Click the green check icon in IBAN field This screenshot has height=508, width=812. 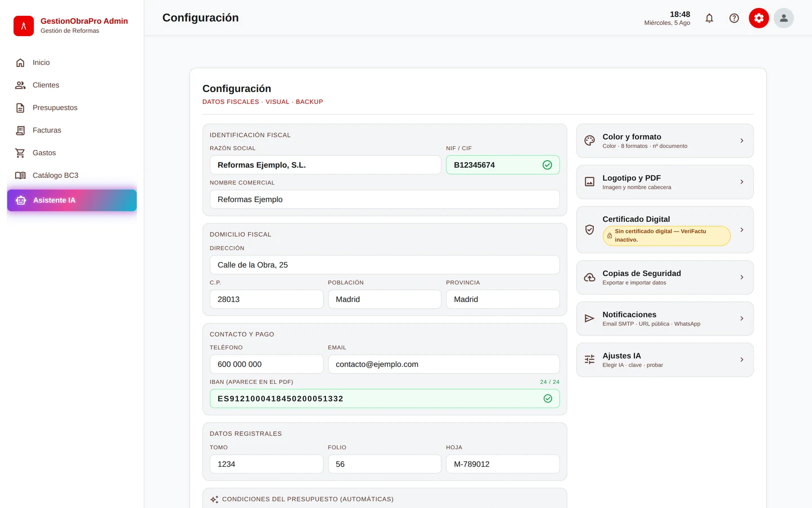point(548,398)
